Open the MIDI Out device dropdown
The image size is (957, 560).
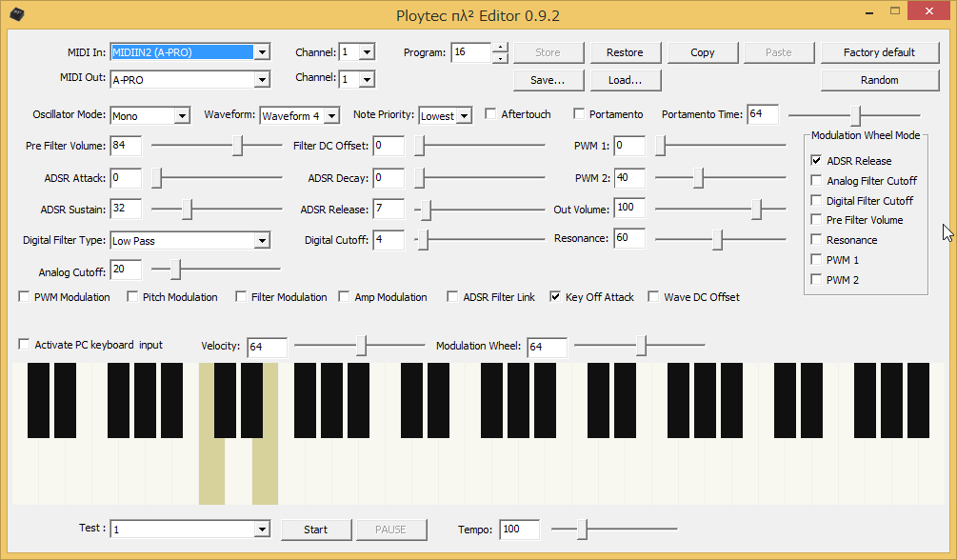tap(262, 79)
